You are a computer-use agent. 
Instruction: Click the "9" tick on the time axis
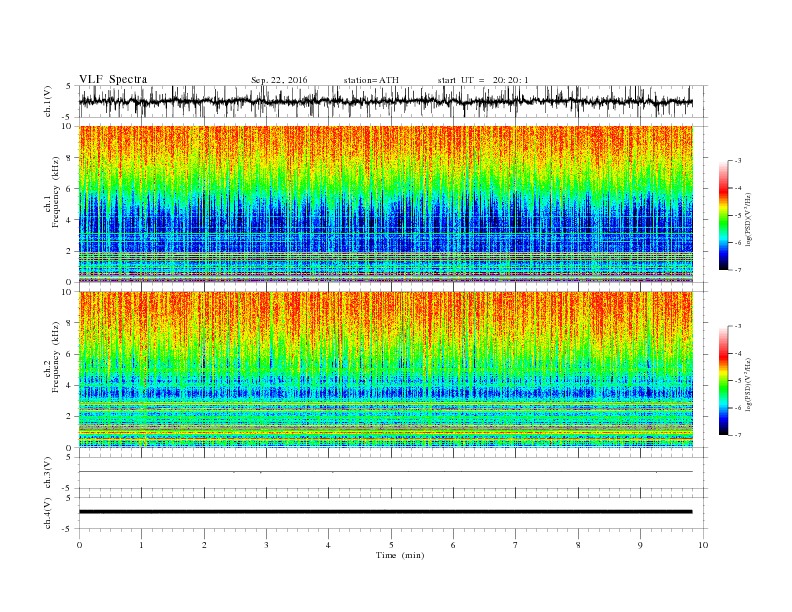coord(640,545)
